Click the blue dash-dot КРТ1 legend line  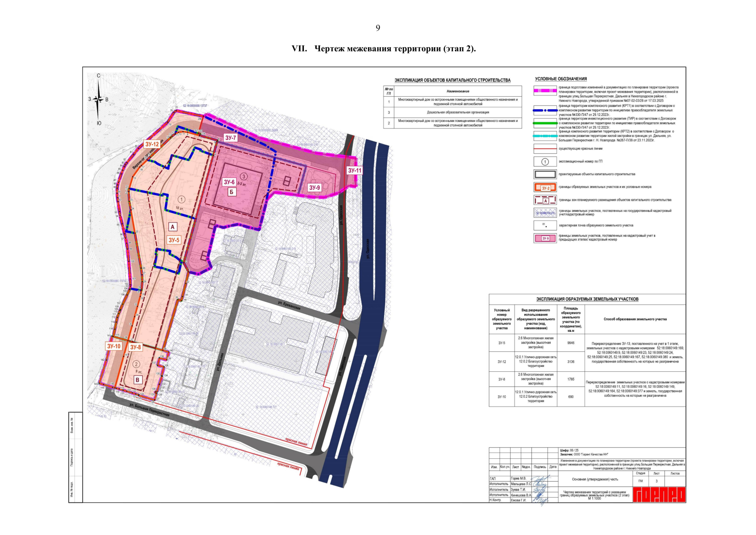(545, 110)
